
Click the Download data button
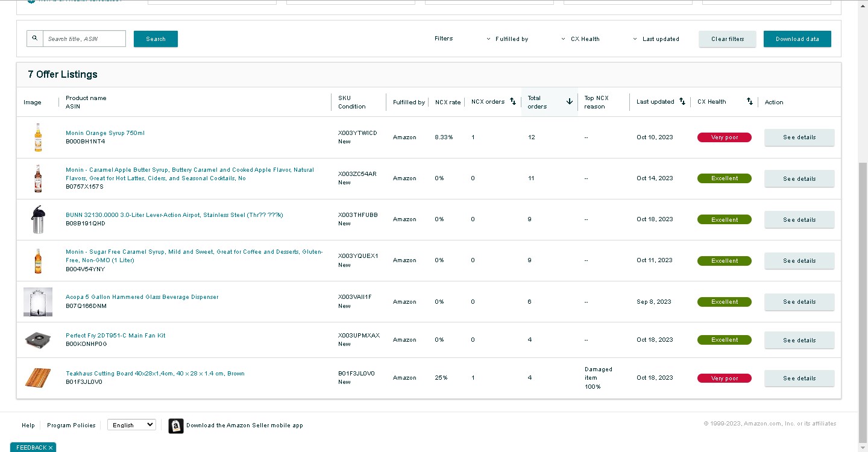pos(797,39)
